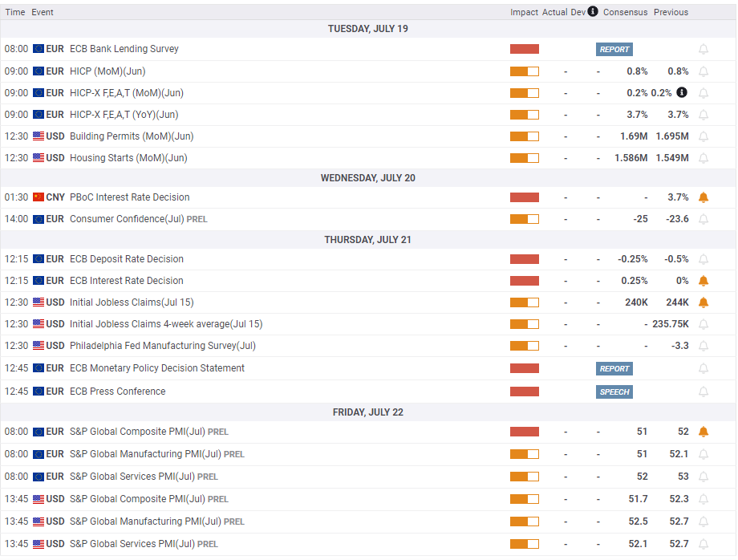Open the HICP (MoM)(Jun) event

107,71
